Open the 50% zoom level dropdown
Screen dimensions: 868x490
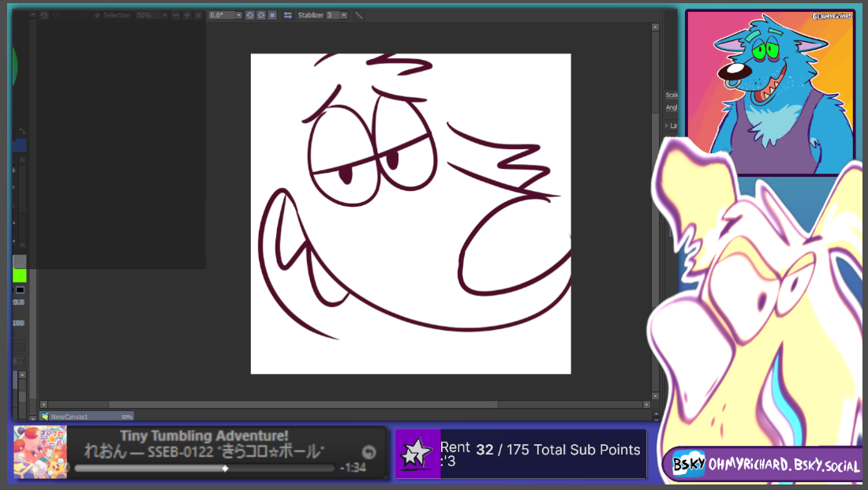pos(163,15)
